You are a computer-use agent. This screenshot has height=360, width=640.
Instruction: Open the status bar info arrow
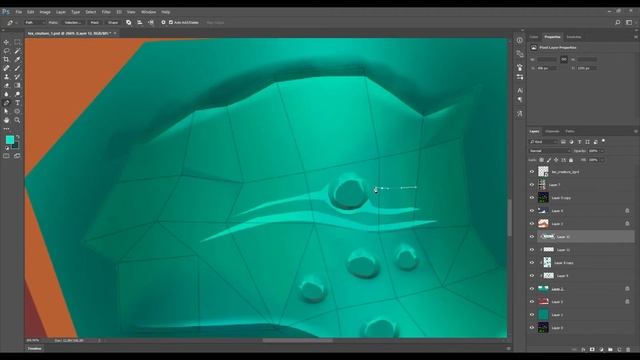click(99, 340)
